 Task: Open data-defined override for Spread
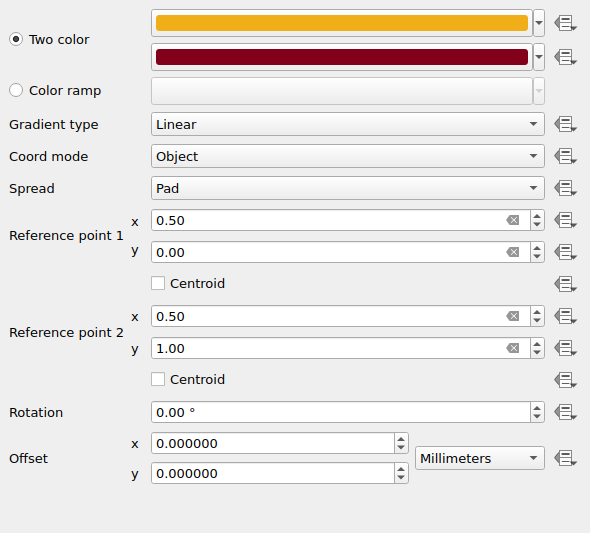tap(565, 188)
